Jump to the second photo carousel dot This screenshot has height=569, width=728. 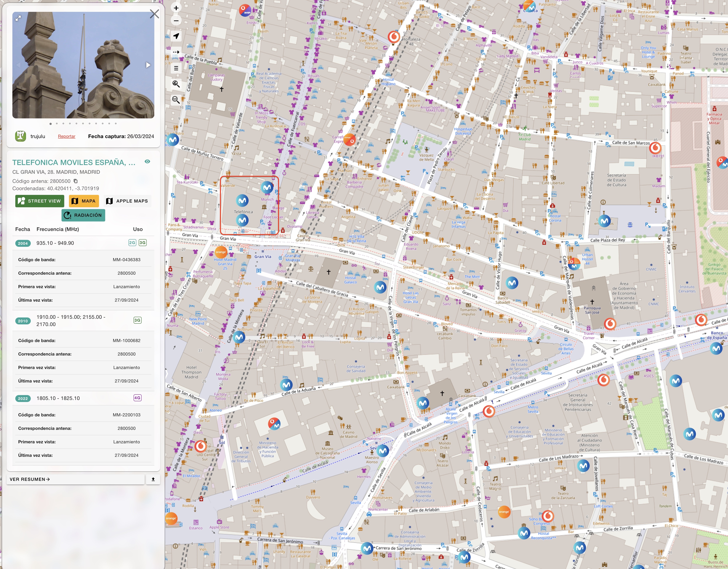[57, 124]
